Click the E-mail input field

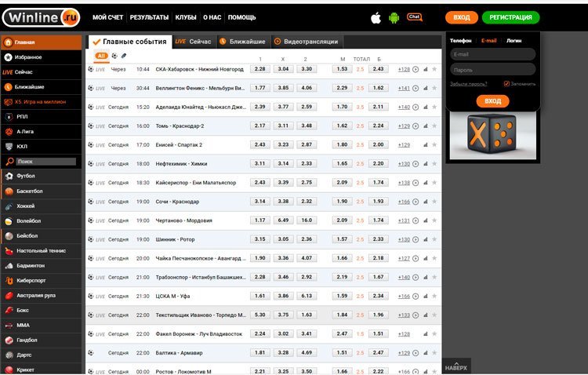click(492, 54)
